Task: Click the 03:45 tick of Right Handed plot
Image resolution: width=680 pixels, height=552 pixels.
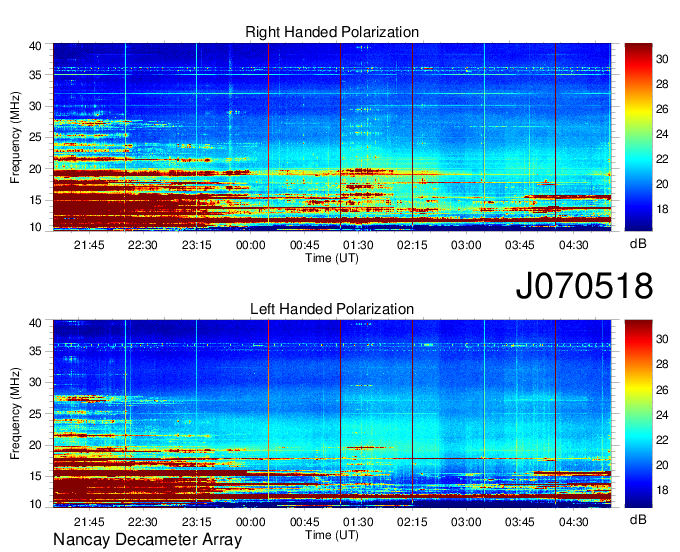Action: point(520,245)
